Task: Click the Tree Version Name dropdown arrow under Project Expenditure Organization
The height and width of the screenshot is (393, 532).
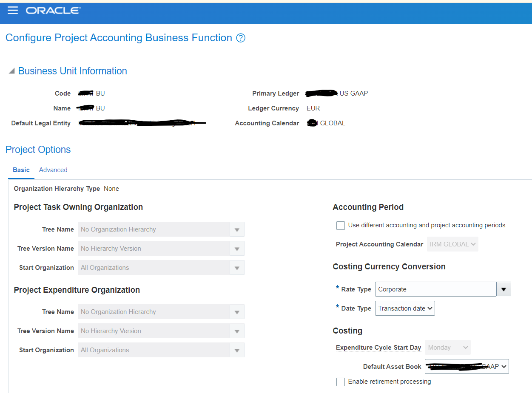Action: click(x=237, y=331)
